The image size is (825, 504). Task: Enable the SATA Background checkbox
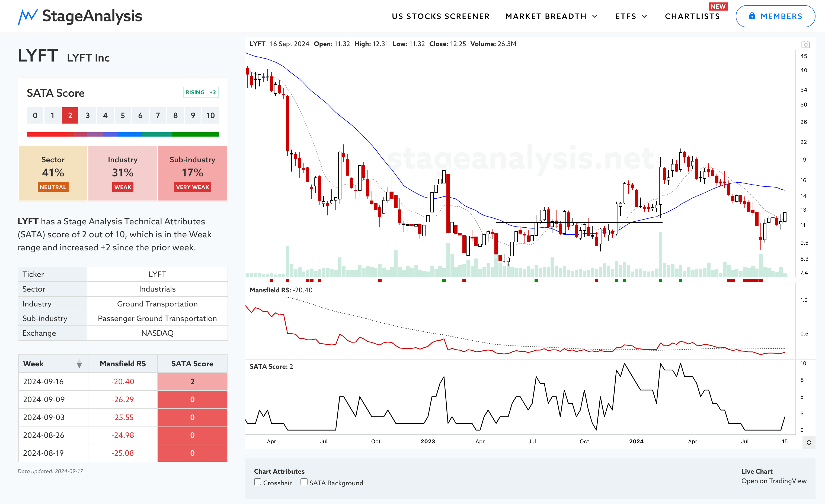(304, 482)
